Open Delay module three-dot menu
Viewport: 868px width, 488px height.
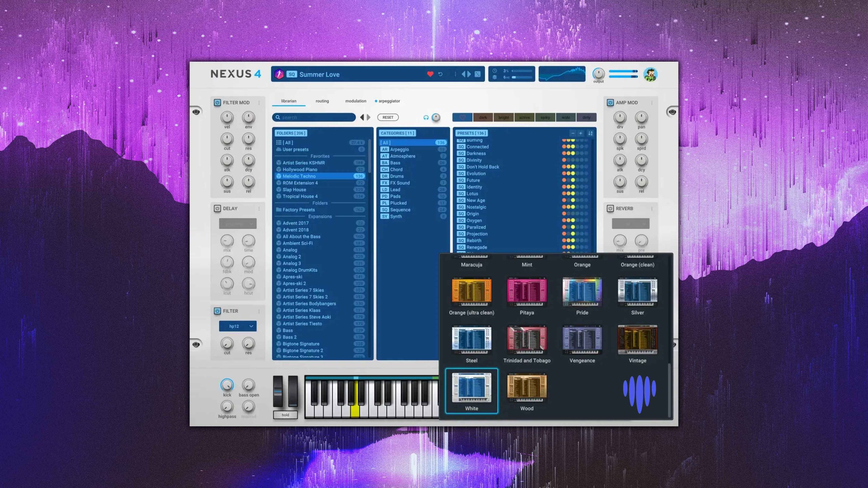pos(259,209)
